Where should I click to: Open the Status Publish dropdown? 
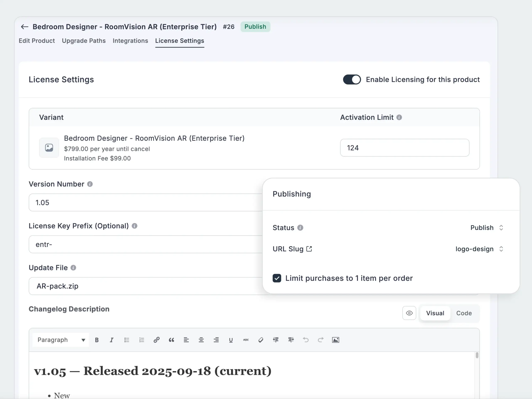[487, 228]
